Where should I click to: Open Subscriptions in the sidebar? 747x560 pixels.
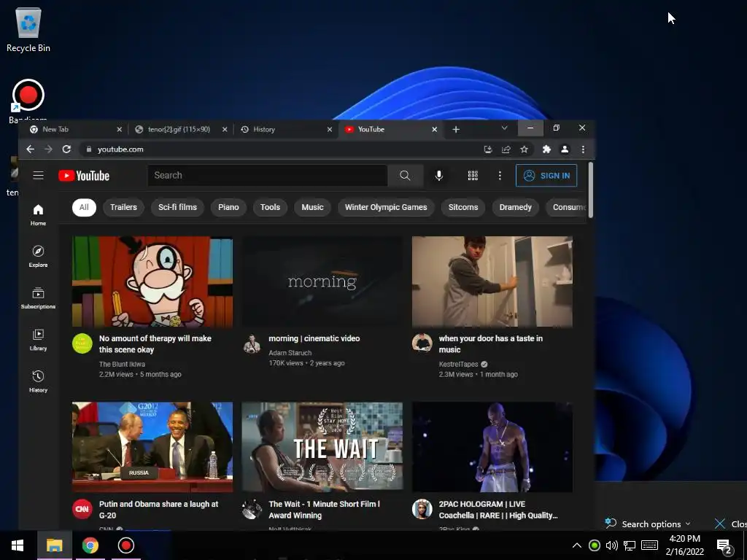tap(38, 298)
